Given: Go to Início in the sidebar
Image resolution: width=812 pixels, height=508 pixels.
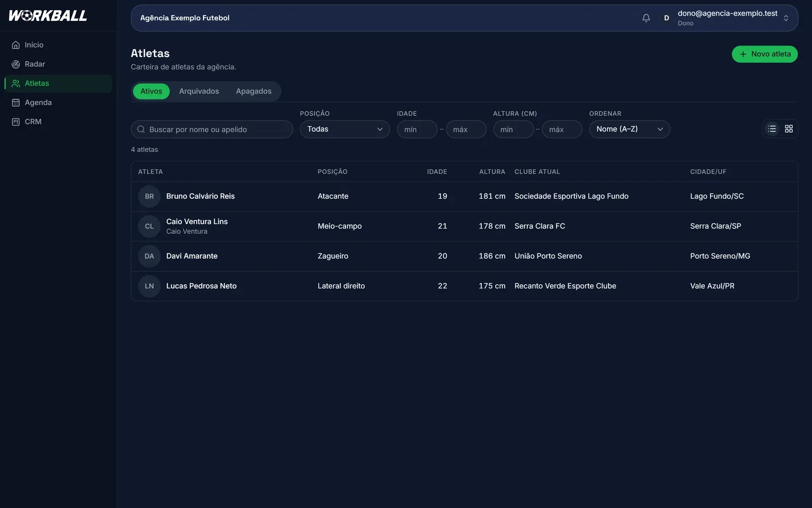Looking at the screenshot, I should pos(58,45).
